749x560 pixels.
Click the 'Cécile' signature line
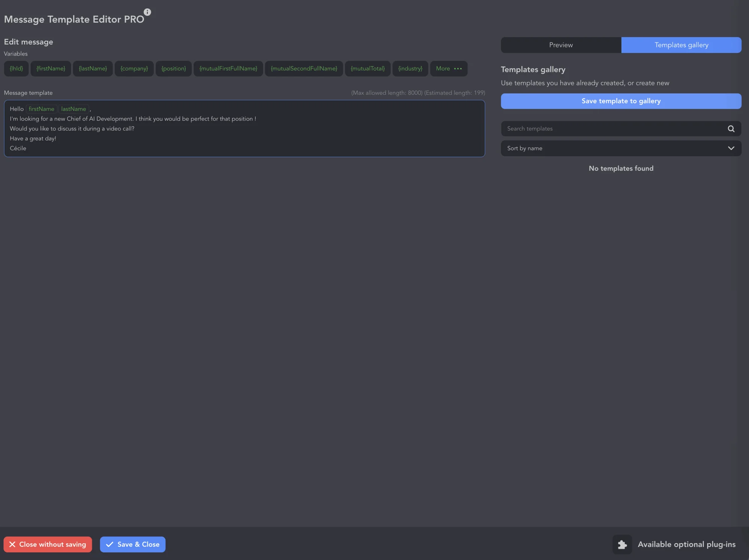18,148
